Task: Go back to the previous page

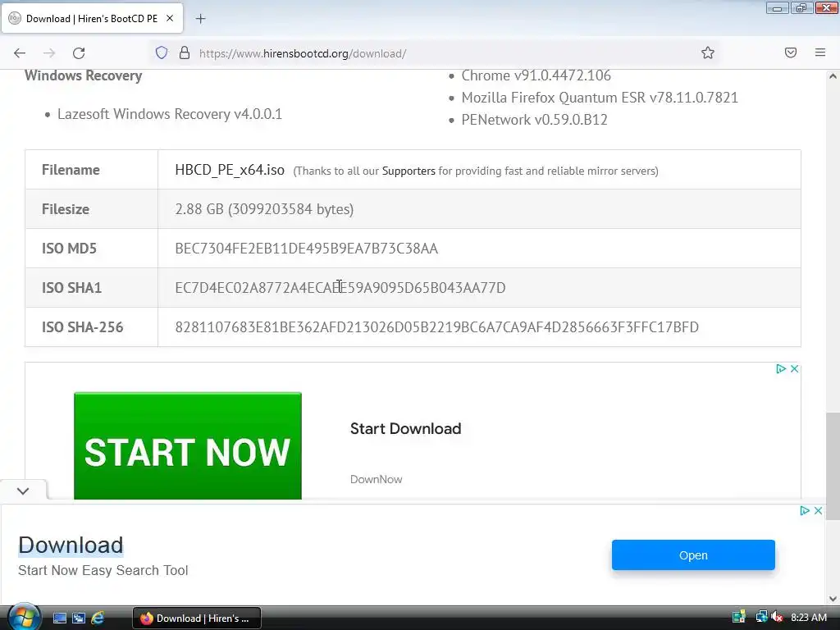Action: coord(20,53)
